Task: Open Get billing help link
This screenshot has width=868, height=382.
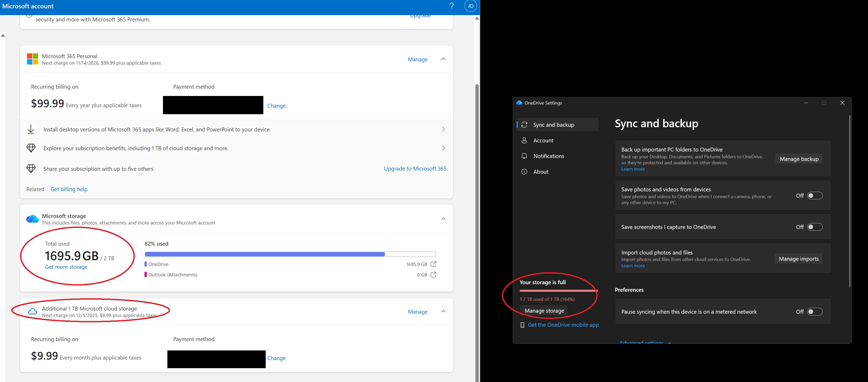Action: coord(69,189)
